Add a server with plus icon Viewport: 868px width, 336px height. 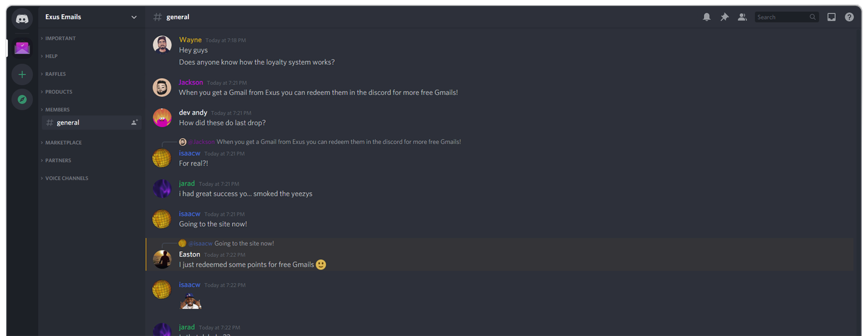pos(22,75)
